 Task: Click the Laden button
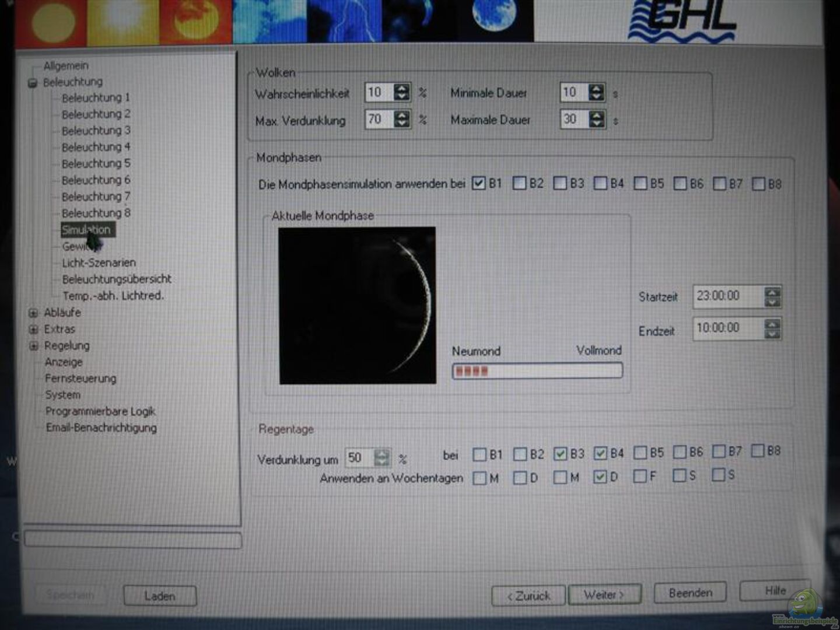pyautogui.click(x=160, y=596)
